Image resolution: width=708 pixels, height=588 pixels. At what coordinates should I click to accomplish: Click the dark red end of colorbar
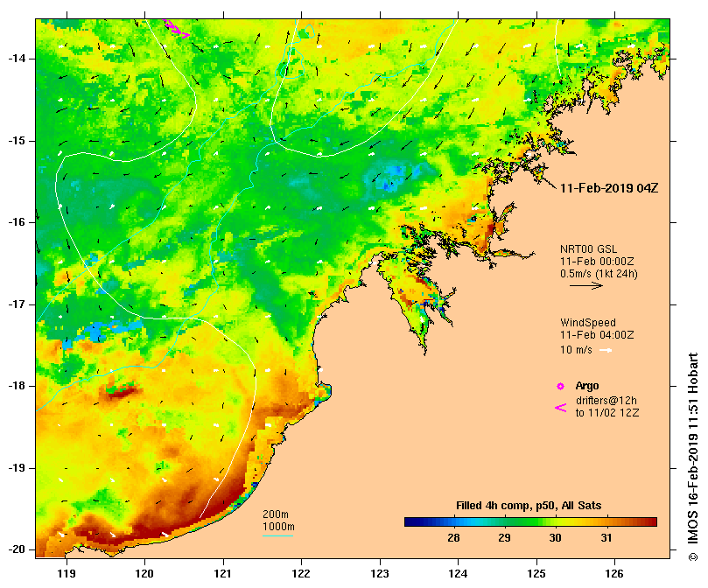click(652, 522)
